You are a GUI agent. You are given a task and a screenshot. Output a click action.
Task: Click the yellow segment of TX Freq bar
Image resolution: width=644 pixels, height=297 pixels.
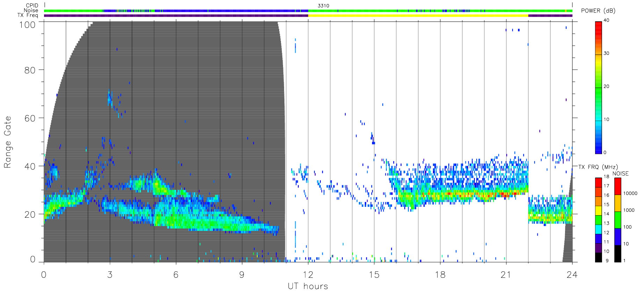pyautogui.click(x=418, y=15)
